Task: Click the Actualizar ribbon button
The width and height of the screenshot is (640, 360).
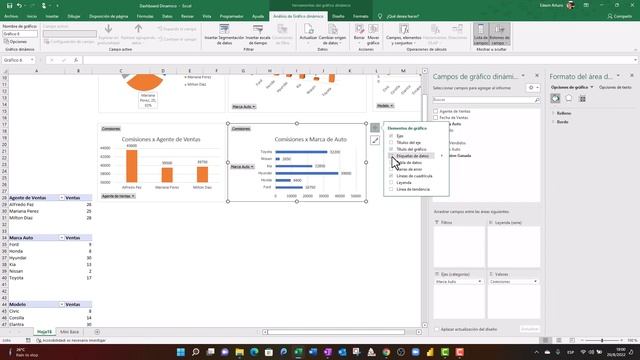Action: [308, 35]
